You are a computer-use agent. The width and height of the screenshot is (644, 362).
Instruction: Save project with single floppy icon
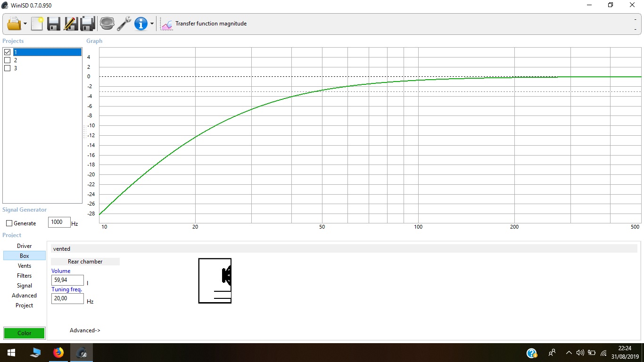point(54,24)
